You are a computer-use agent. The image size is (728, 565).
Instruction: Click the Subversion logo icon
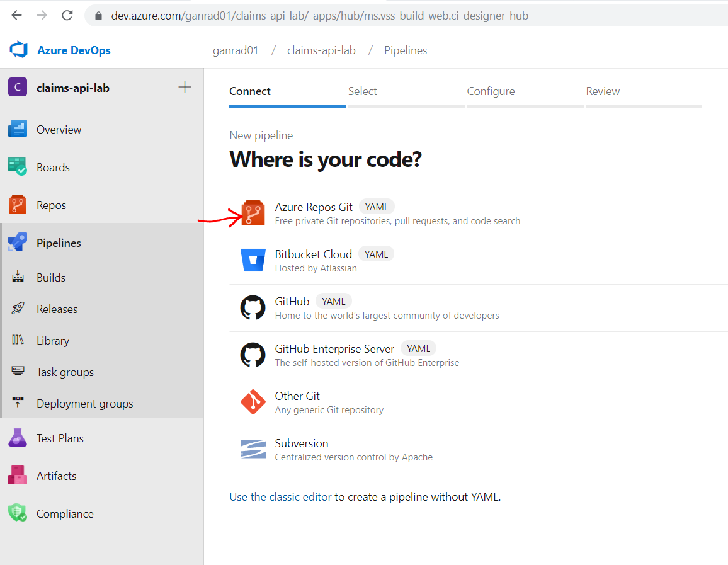point(253,449)
